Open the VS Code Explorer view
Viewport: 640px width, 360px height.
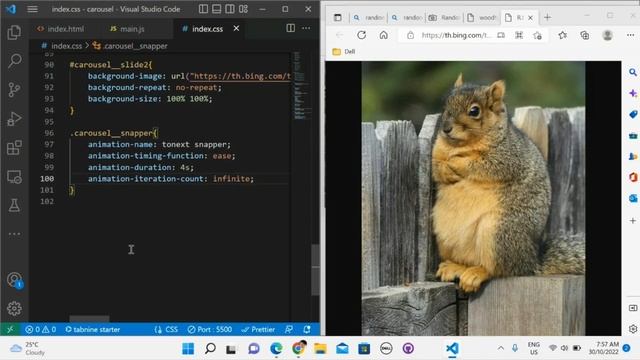(14, 32)
